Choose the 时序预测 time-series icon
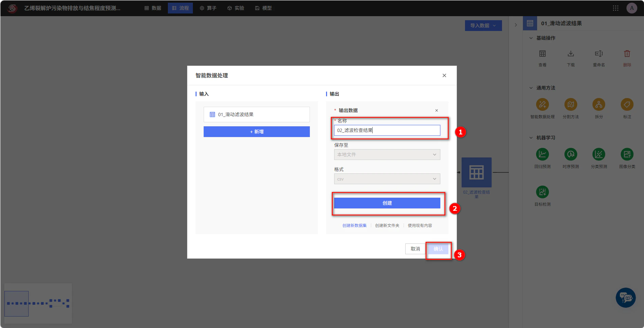This screenshot has width=644, height=328. [x=570, y=155]
